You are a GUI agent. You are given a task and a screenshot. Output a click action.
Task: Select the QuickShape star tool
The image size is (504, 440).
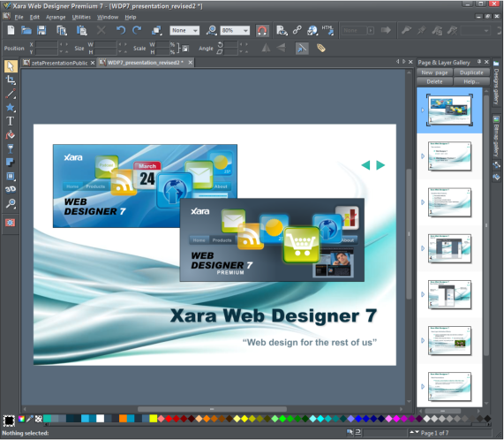(11, 108)
